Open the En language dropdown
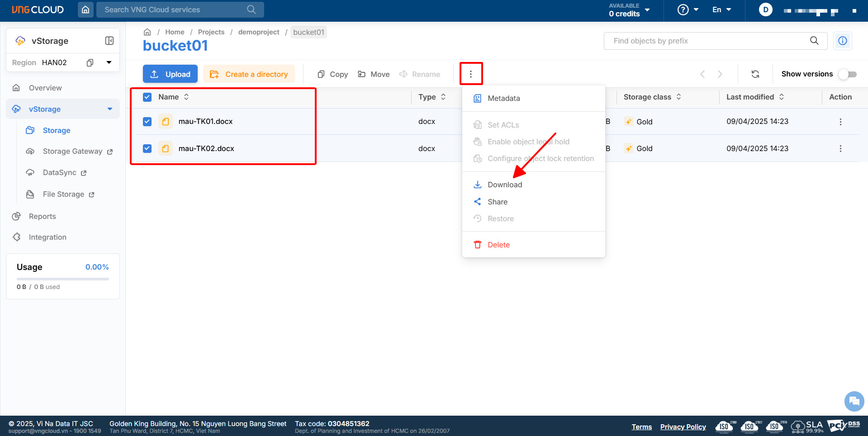 pos(721,9)
